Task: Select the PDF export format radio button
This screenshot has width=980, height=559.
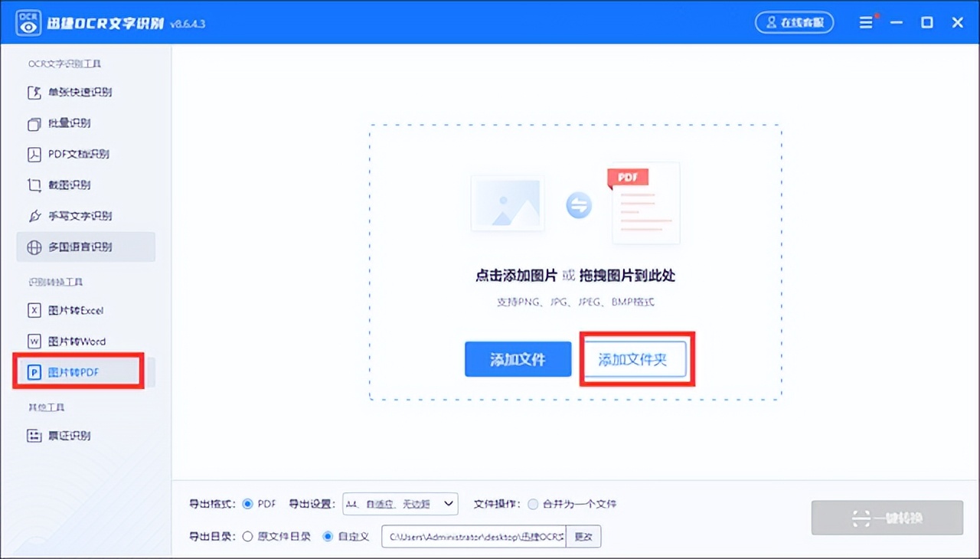Action: click(x=247, y=504)
